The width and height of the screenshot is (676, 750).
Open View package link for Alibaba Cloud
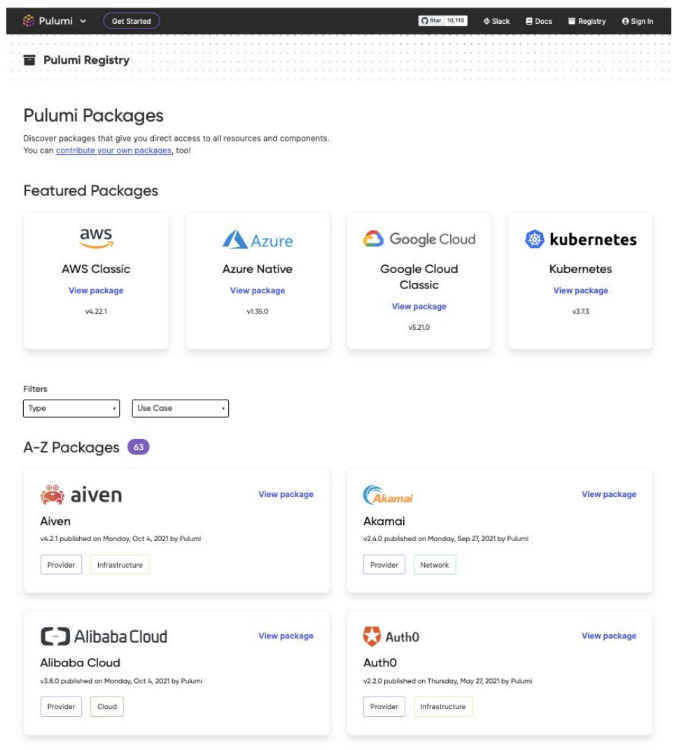(286, 636)
